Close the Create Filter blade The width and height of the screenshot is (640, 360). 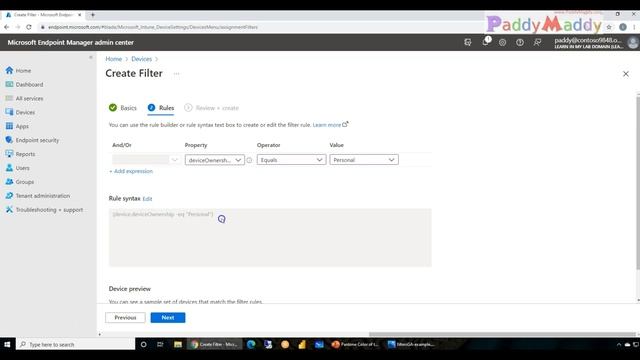pyautogui.click(x=626, y=74)
